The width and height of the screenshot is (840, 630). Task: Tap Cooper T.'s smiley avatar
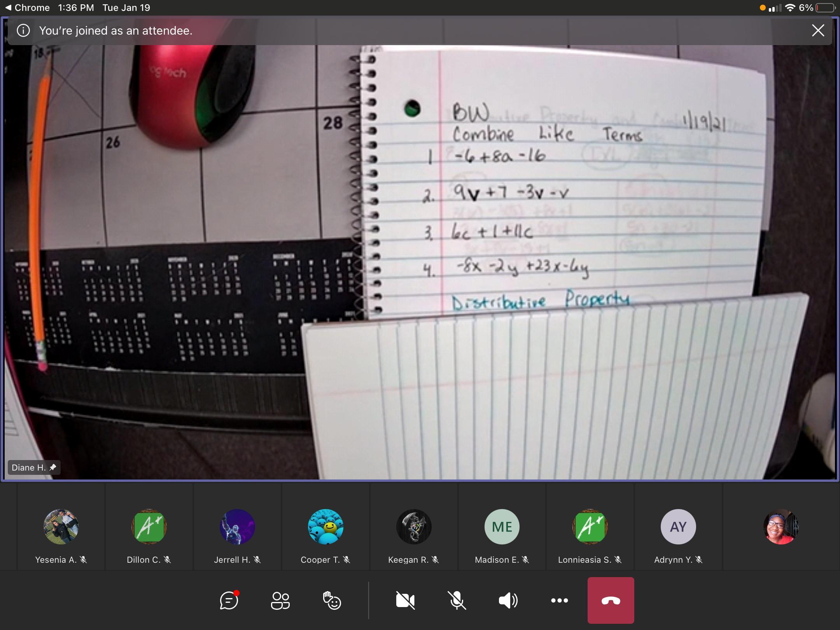(x=325, y=527)
